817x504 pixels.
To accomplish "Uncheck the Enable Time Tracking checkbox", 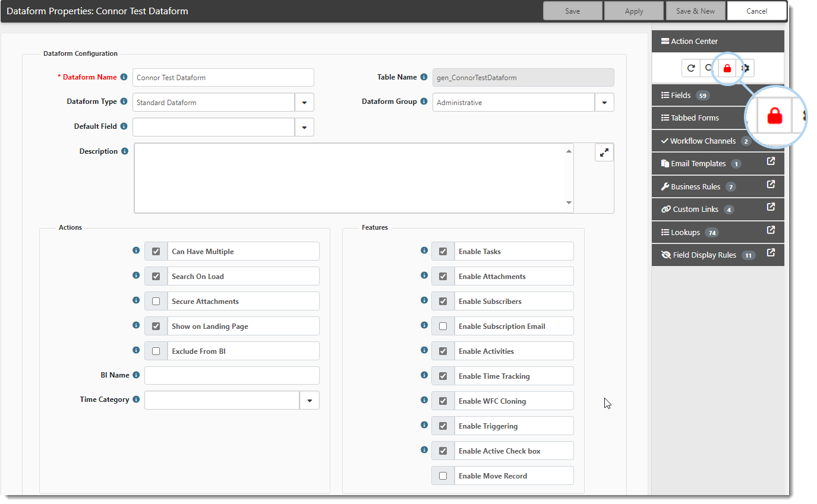I will [443, 376].
